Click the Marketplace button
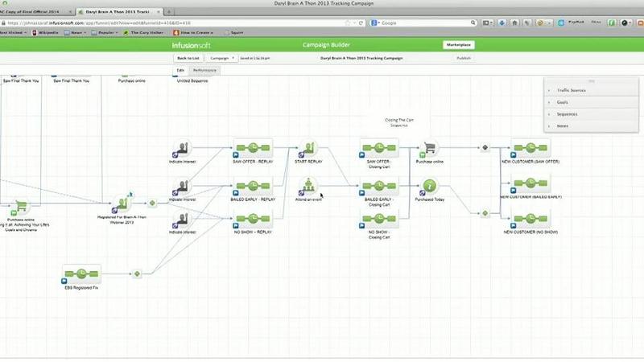Image resolution: width=644 pixels, height=362 pixels. [458, 45]
